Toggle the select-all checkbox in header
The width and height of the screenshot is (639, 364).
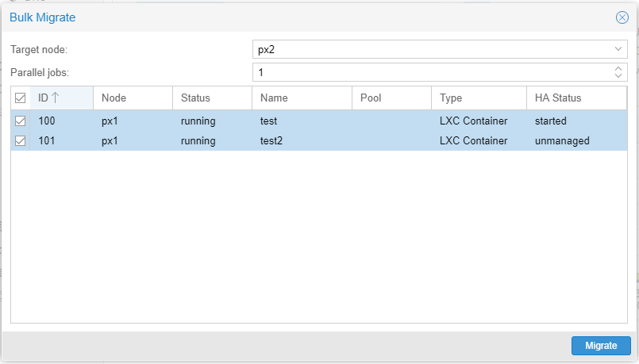point(21,98)
